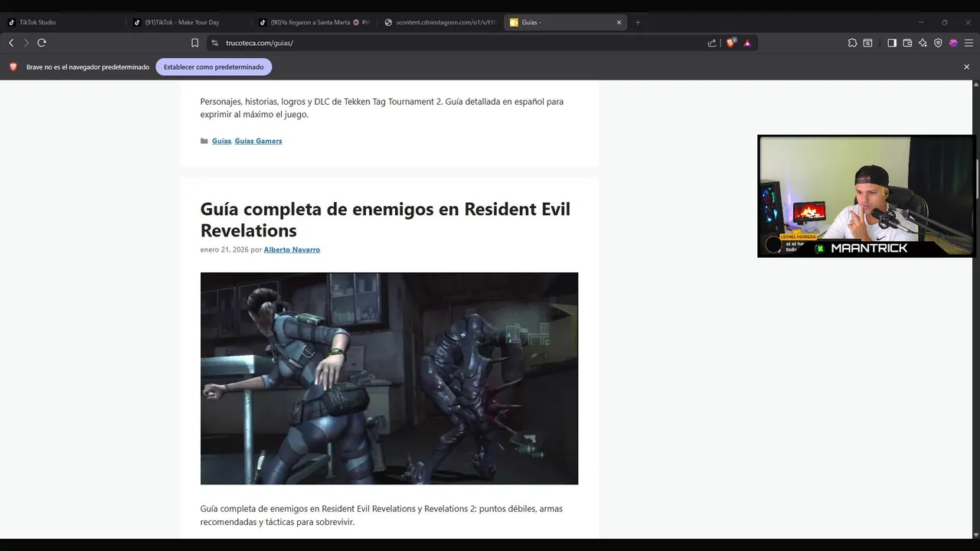Open the profile avatar menu

tap(953, 43)
